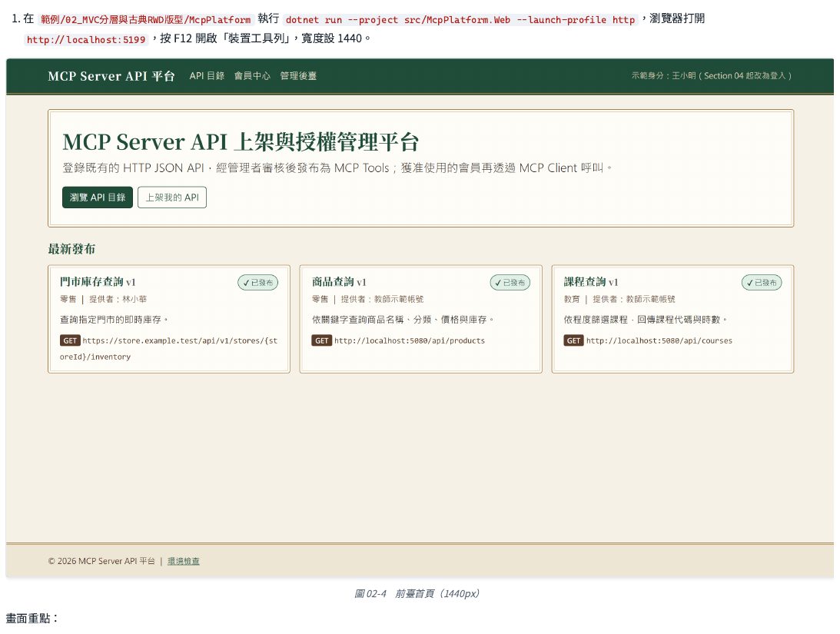Screen dimensions: 840x634
Task: Click GET badge before api/courses URL
Action: tap(574, 340)
